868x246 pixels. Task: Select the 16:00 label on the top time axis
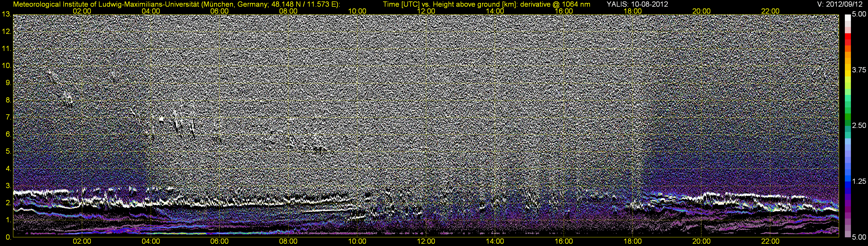(x=564, y=11)
